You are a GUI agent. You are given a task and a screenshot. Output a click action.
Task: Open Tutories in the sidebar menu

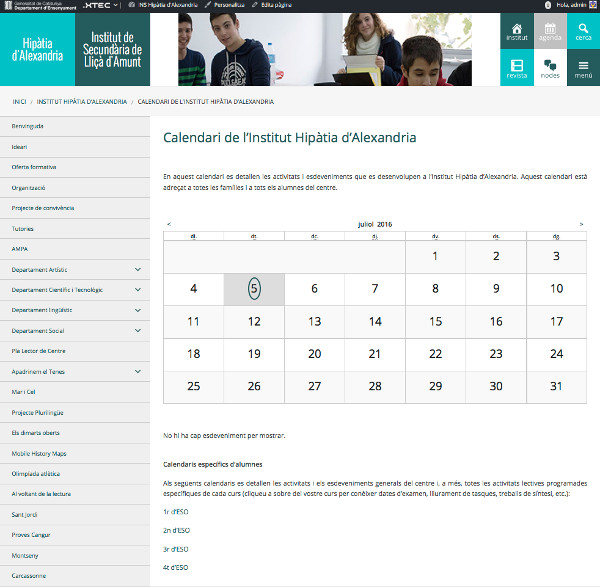point(22,228)
